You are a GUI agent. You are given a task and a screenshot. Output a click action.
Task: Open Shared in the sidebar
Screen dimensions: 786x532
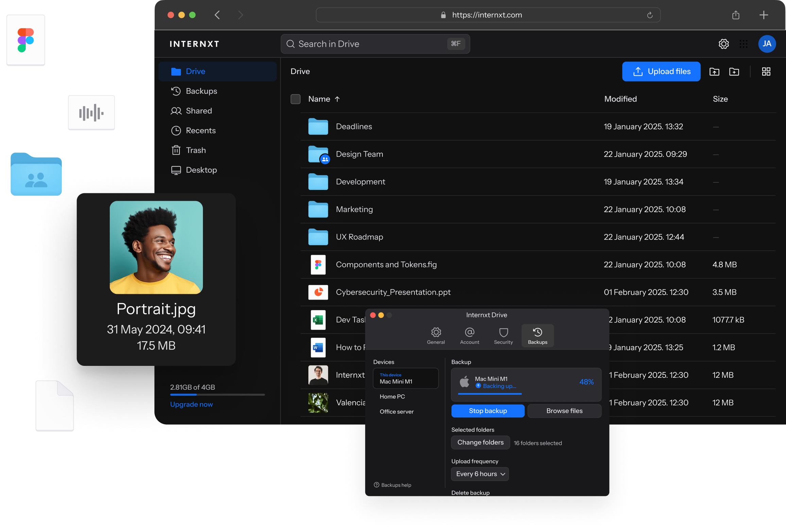[x=217, y=111]
